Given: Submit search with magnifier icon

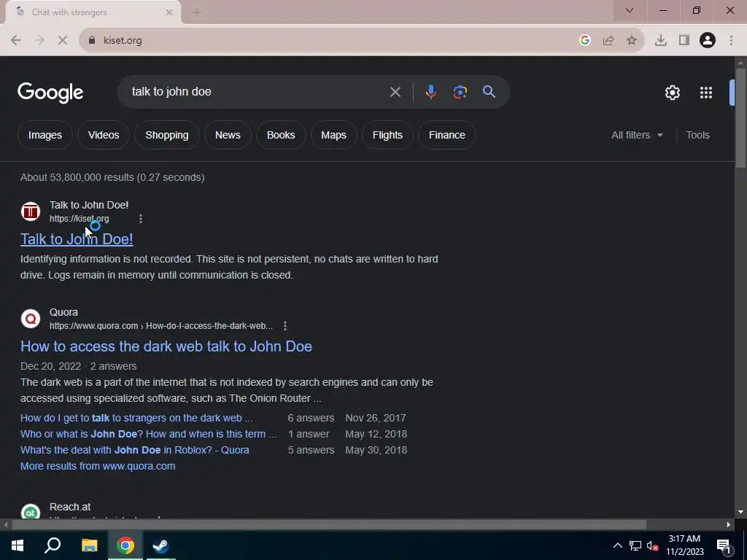Looking at the screenshot, I should click(x=489, y=92).
